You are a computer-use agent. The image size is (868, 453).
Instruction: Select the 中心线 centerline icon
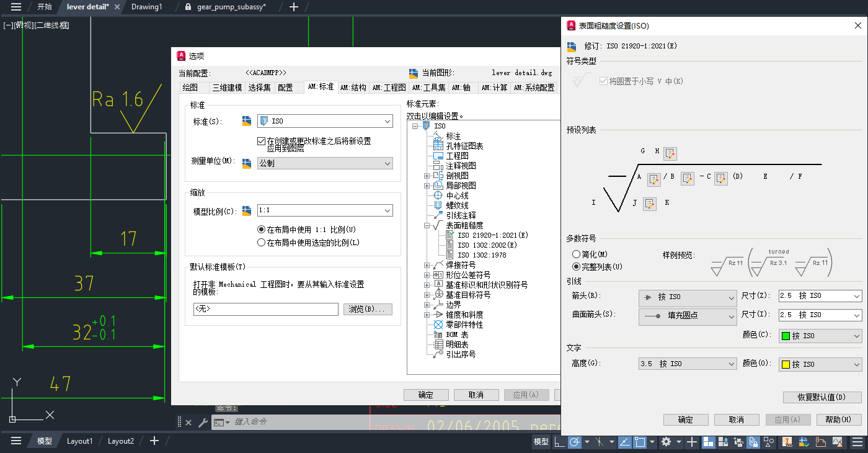[x=438, y=195]
